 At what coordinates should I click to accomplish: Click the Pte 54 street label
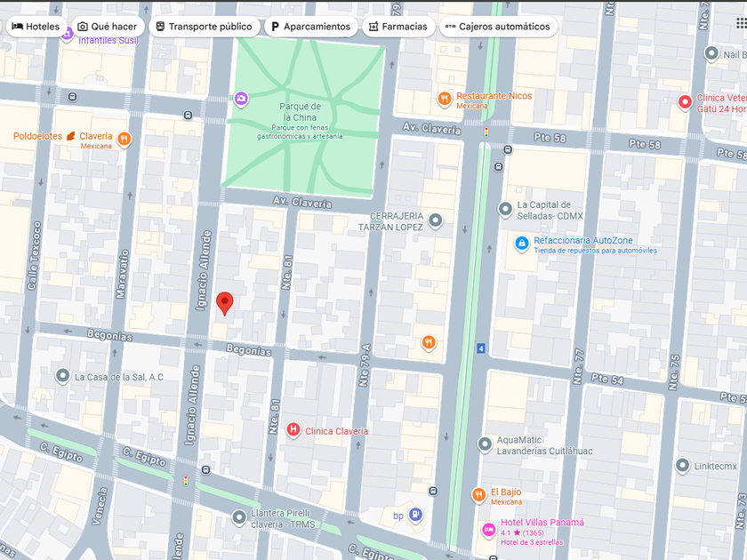point(607,379)
